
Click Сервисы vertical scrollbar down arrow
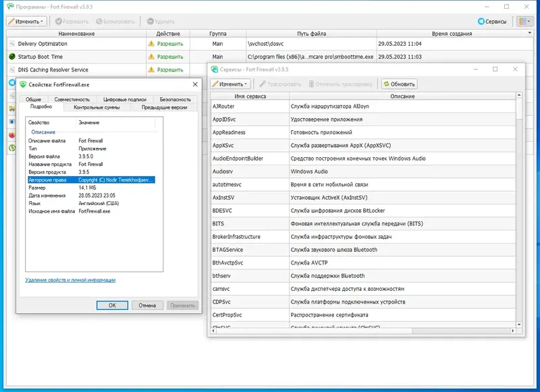click(519, 325)
